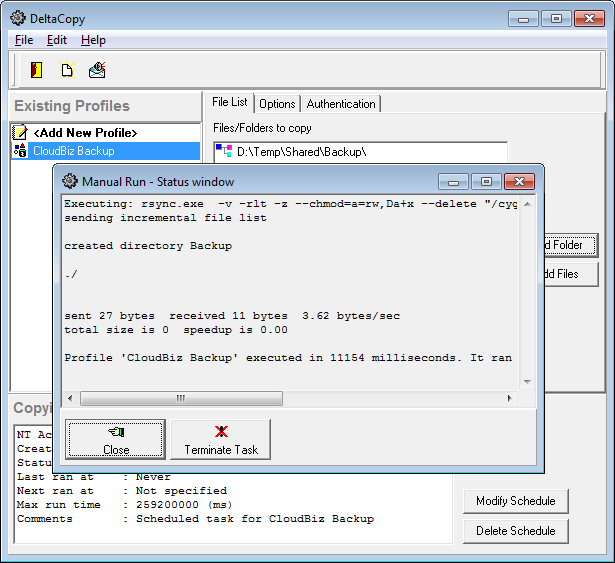Viewport: 615px width, 563px height.
Task: Click the folder icon beside D:\Temp\Shared\Backup\
Action: (x=224, y=152)
